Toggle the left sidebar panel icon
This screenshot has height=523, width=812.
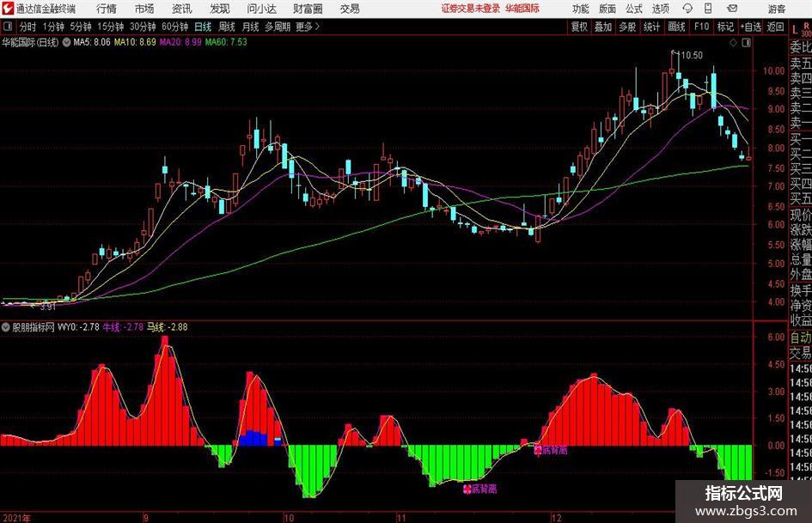(8, 27)
